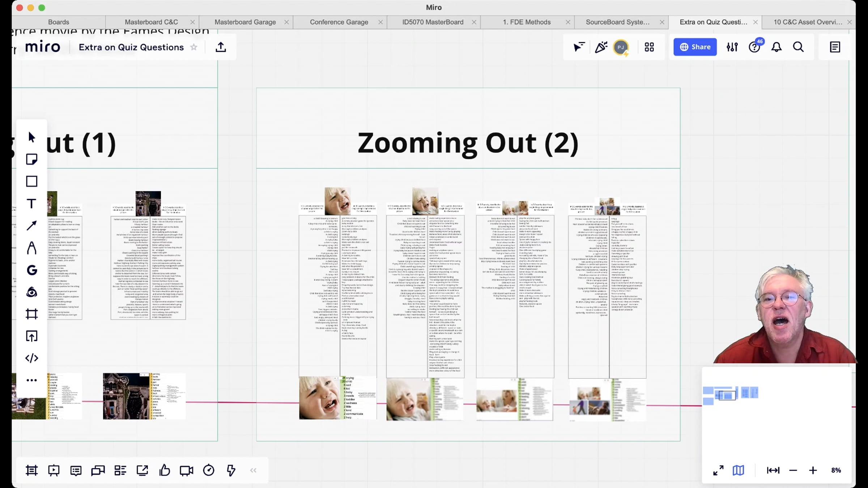
Task: Star the Extra on Quiz Questions board
Action: [x=194, y=47]
